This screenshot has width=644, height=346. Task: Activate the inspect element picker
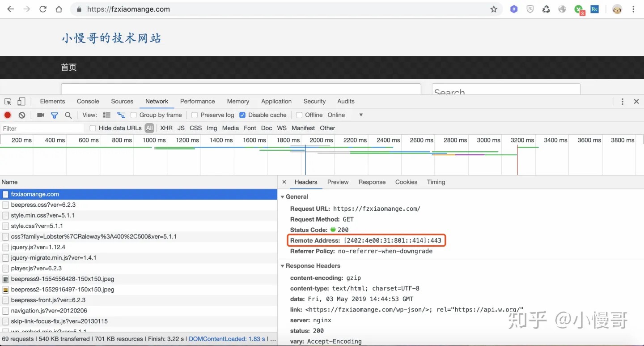point(8,102)
